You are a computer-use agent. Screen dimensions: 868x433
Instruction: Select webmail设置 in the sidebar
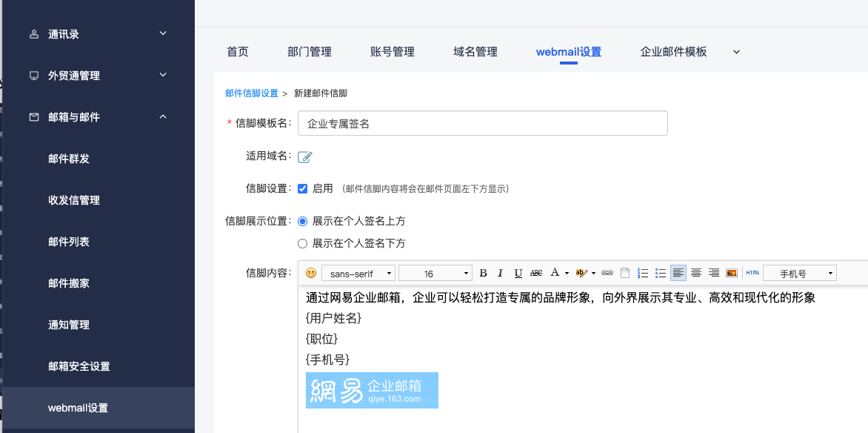(78, 408)
